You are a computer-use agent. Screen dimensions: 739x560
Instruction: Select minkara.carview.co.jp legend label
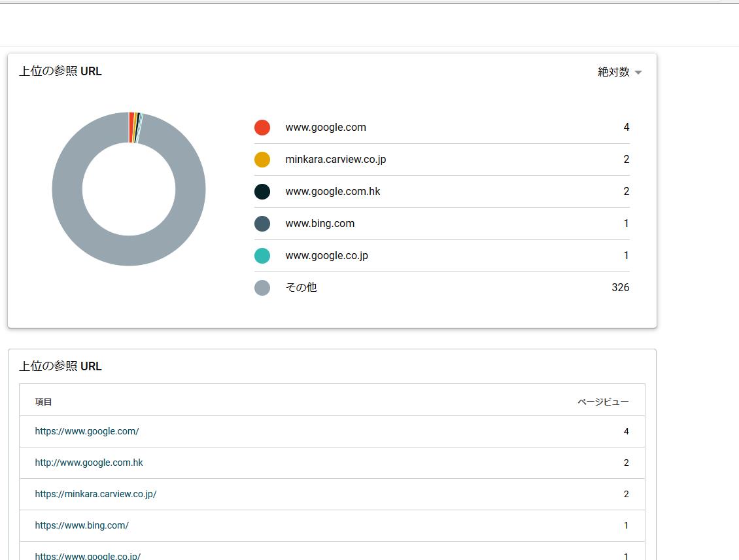click(x=335, y=160)
